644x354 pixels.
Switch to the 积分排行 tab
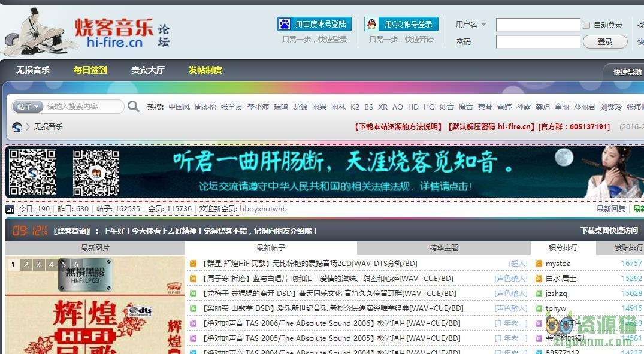(x=563, y=247)
